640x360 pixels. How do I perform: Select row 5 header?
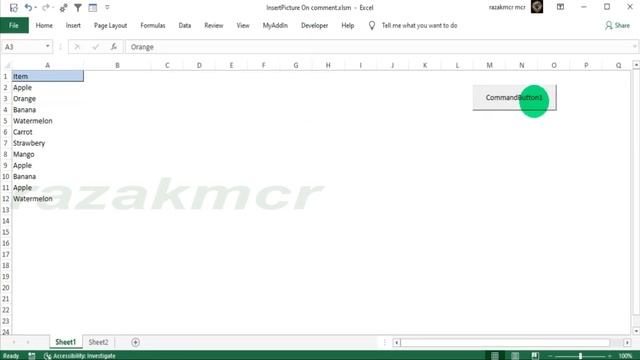coord(6,121)
